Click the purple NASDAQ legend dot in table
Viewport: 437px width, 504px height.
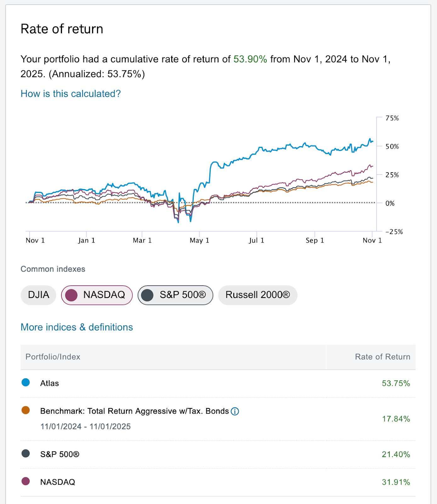point(26,481)
